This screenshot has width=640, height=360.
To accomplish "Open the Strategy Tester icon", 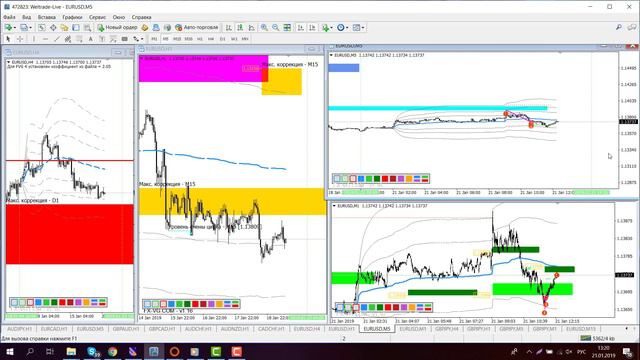I will pyautogui.click(x=87, y=28).
